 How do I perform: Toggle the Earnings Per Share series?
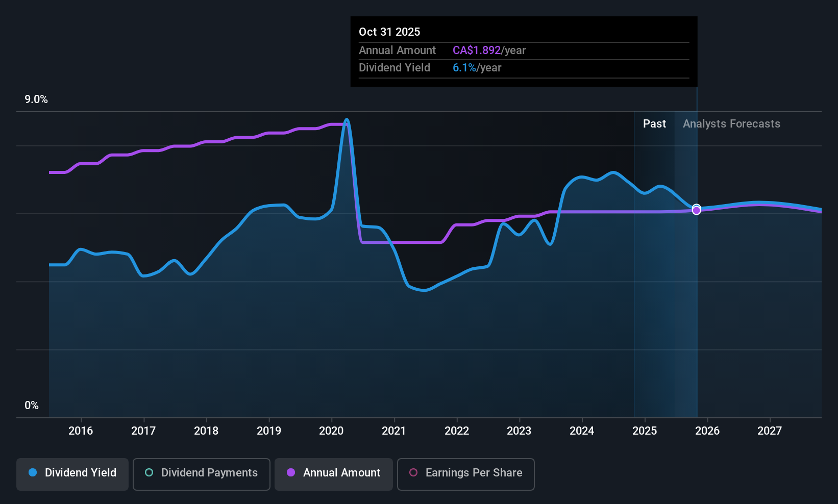point(466,474)
